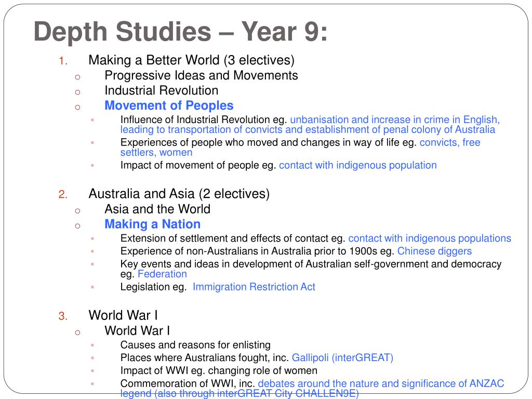Image resolution: width=532 pixels, height=399 pixels.
Task: Select the text 'leading to transportation of convicts'
Action: click(x=201, y=129)
